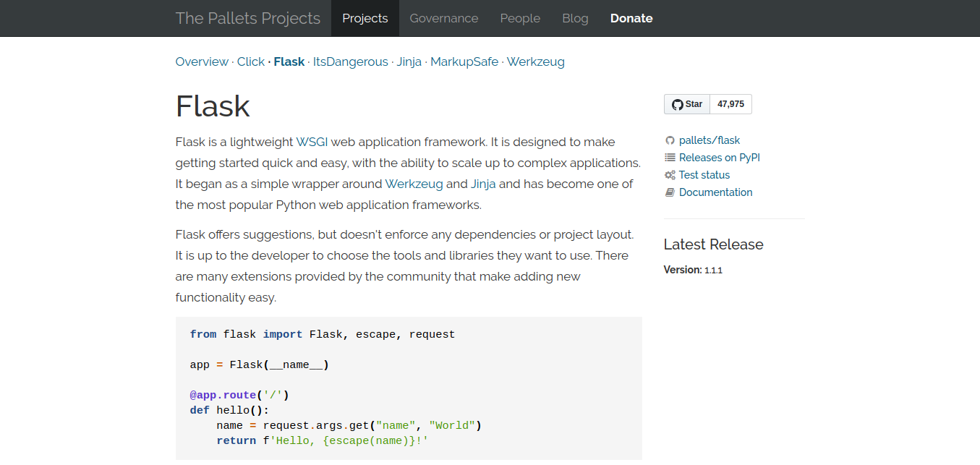Open the Projects tab in navbar
The height and width of the screenshot is (465, 980).
click(365, 18)
